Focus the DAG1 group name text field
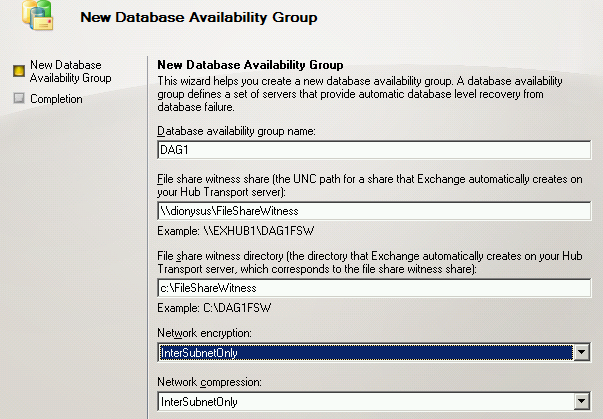 [374, 150]
